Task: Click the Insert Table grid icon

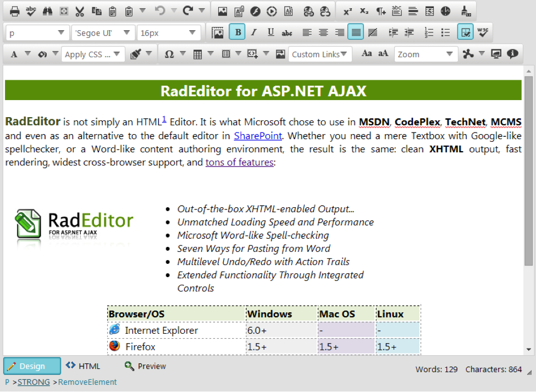Action: (x=197, y=54)
